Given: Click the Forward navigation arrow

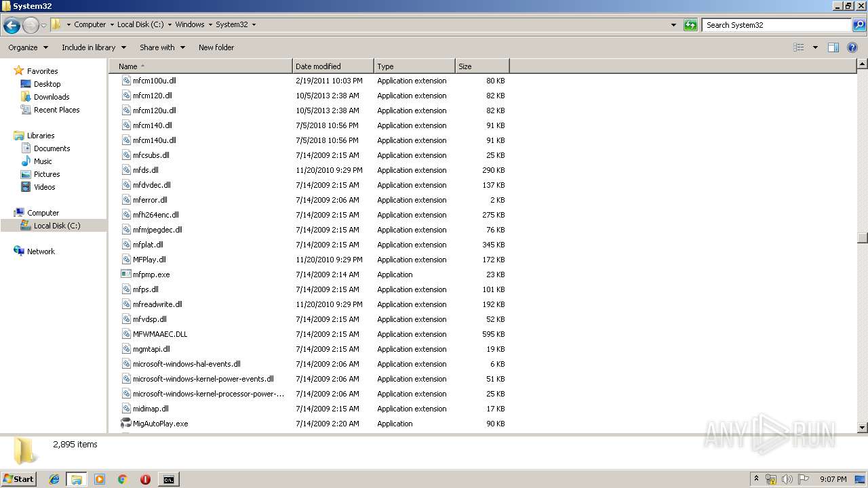Looking at the screenshot, I should [31, 26].
